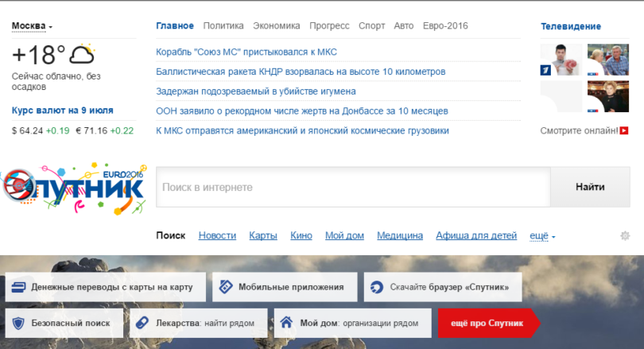
Task: Select the Поиск search mode
Action: click(x=170, y=235)
